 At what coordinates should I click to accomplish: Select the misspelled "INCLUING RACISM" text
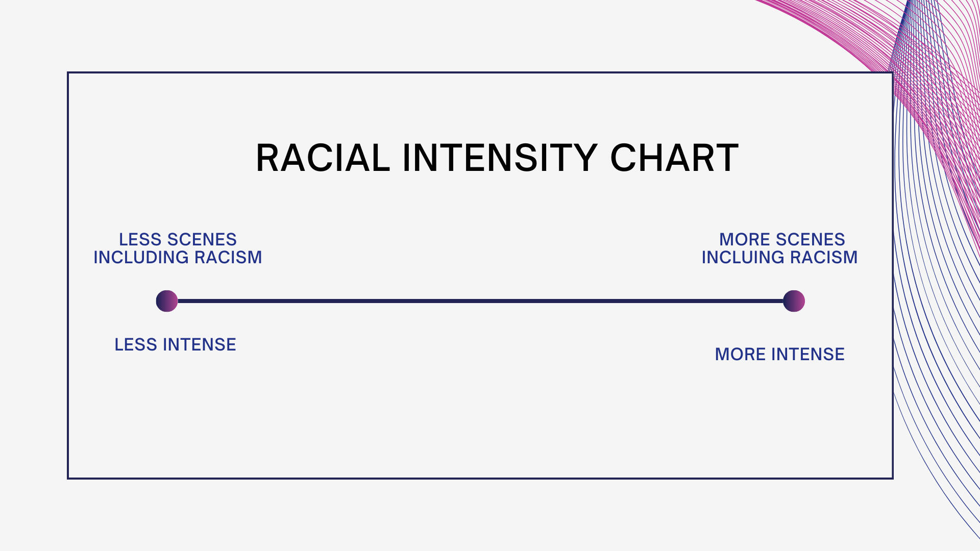[x=779, y=258]
